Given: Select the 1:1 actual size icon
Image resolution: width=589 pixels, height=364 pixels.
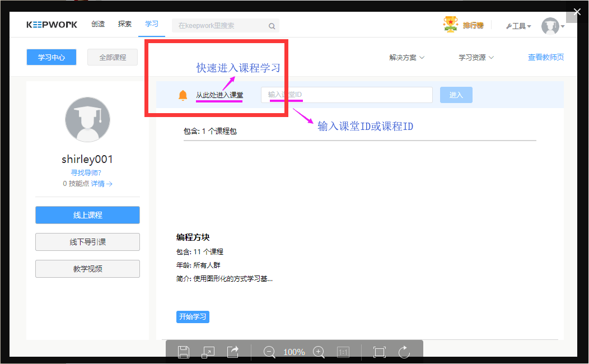Looking at the screenshot, I should click(343, 352).
